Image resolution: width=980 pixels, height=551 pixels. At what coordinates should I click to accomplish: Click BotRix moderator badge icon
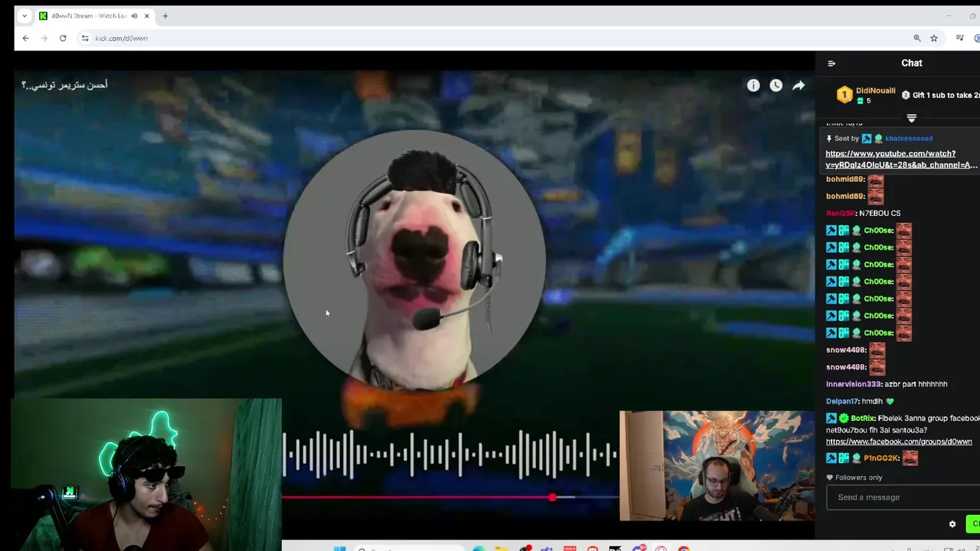pyautogui.click(x=831, y=419)
